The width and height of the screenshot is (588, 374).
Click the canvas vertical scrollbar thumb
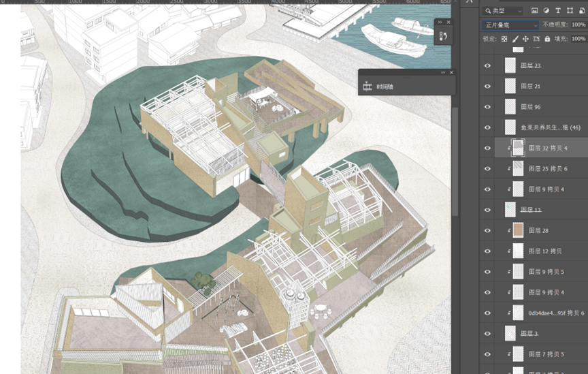click(455, 161)
